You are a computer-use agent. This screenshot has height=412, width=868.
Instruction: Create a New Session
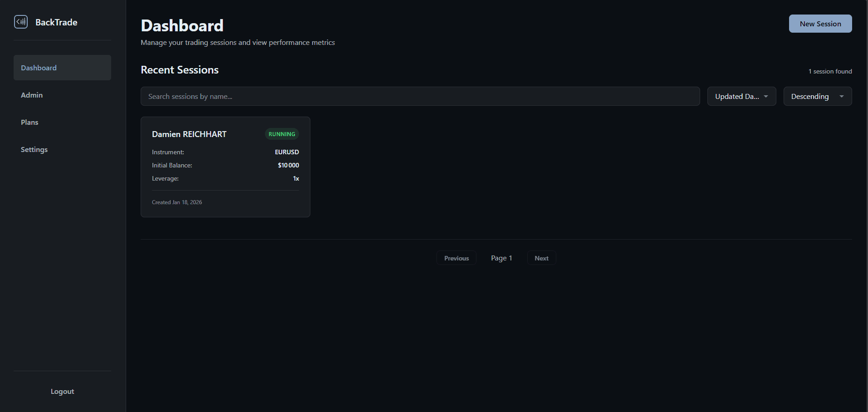[820, 24]
